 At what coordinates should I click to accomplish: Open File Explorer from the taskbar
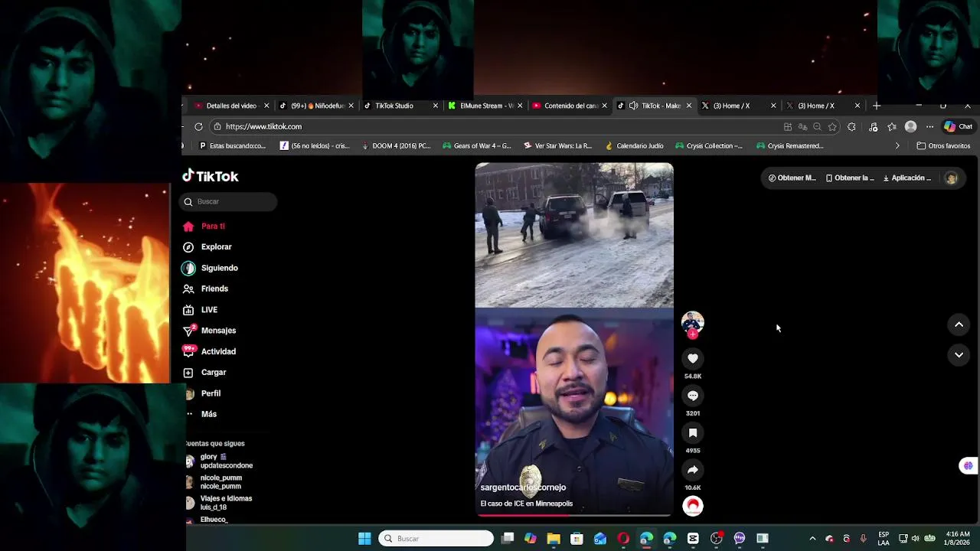click(x=554, y=539)
